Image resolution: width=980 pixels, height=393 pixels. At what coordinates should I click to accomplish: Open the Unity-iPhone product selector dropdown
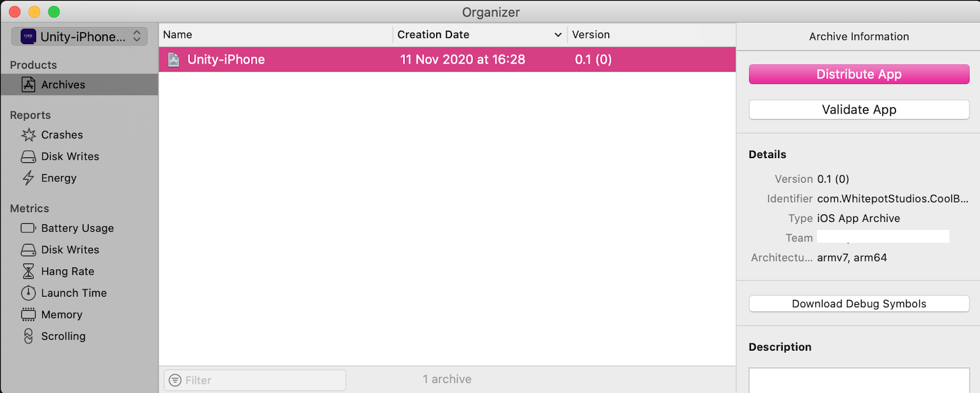point(79,36)
